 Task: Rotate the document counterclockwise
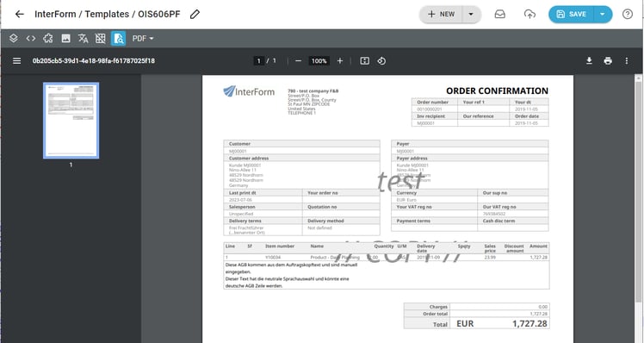tap(381, 61)
